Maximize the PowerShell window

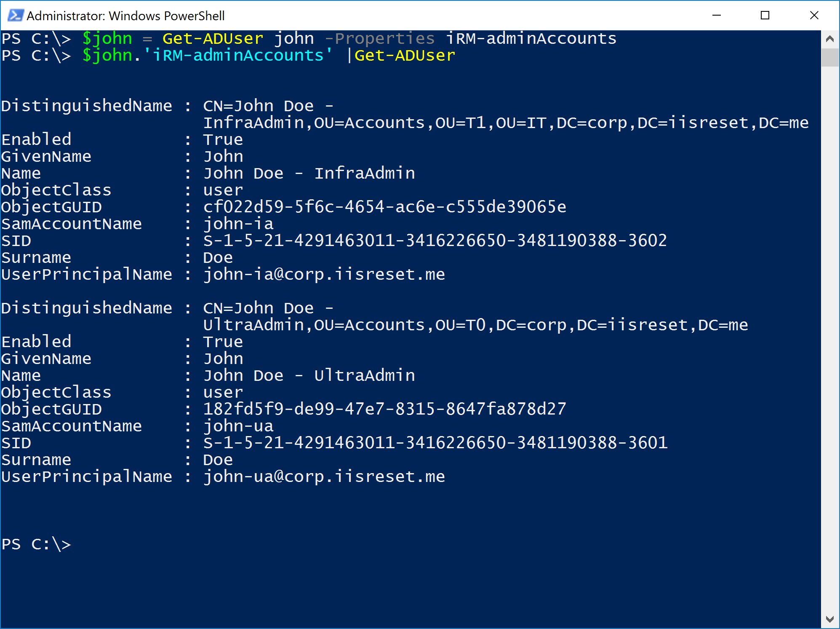point(765,16)
